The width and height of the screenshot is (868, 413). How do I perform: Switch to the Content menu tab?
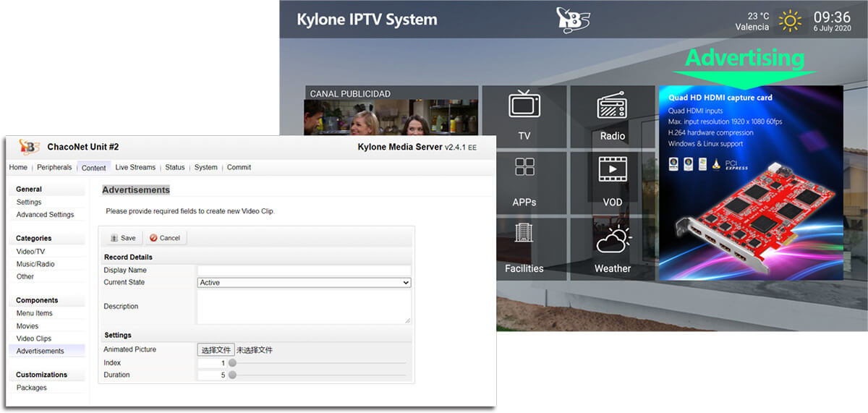(x=93, y=168)
